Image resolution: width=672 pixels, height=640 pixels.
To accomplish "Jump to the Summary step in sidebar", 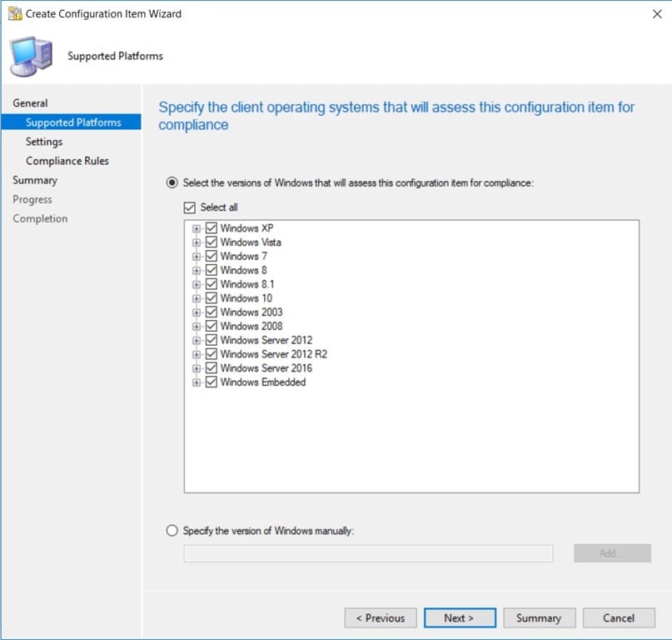I will tap(35, 180).
